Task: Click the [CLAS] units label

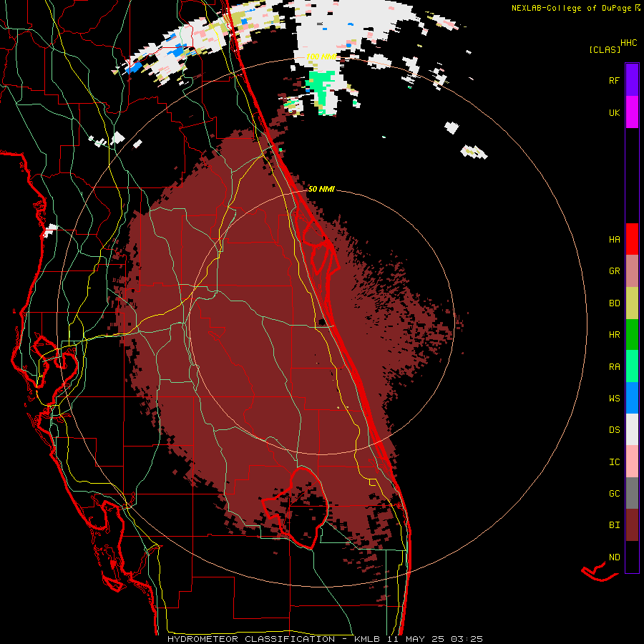Action: [x=605, y=49]
